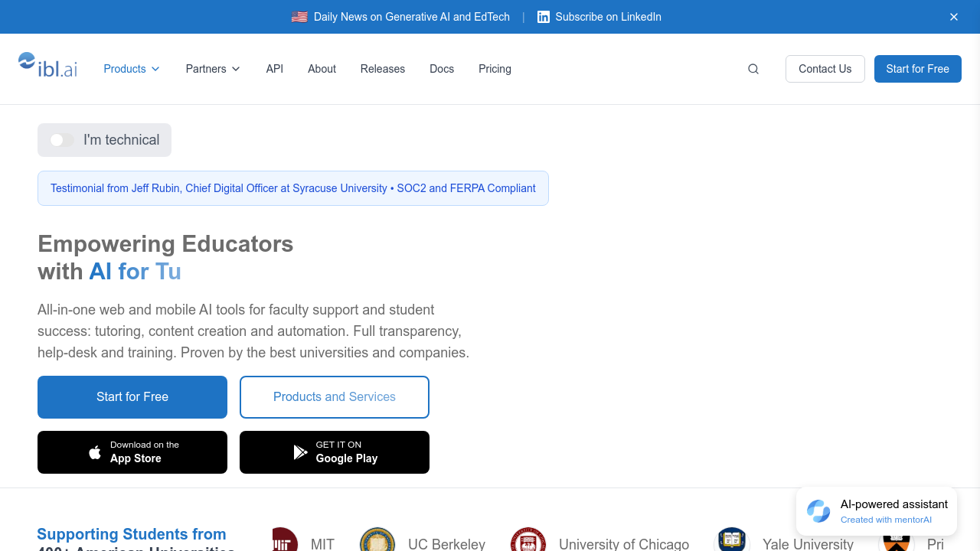980x551 pixels.
Task: Open the API menu item
Action: (275, 69)
